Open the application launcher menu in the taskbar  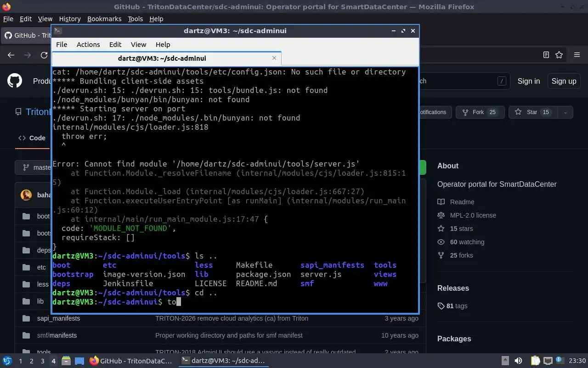point(7,361)
